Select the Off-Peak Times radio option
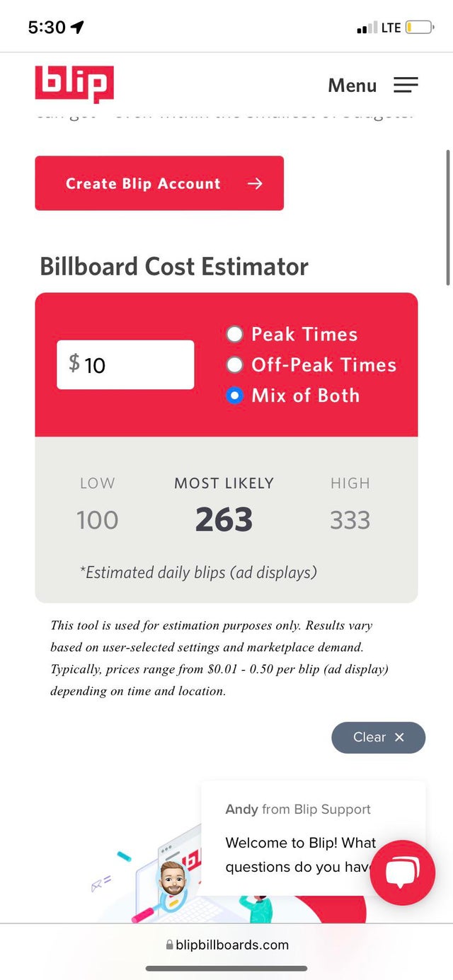This screenshot has height=980, width=453. [x=234, y=364]
